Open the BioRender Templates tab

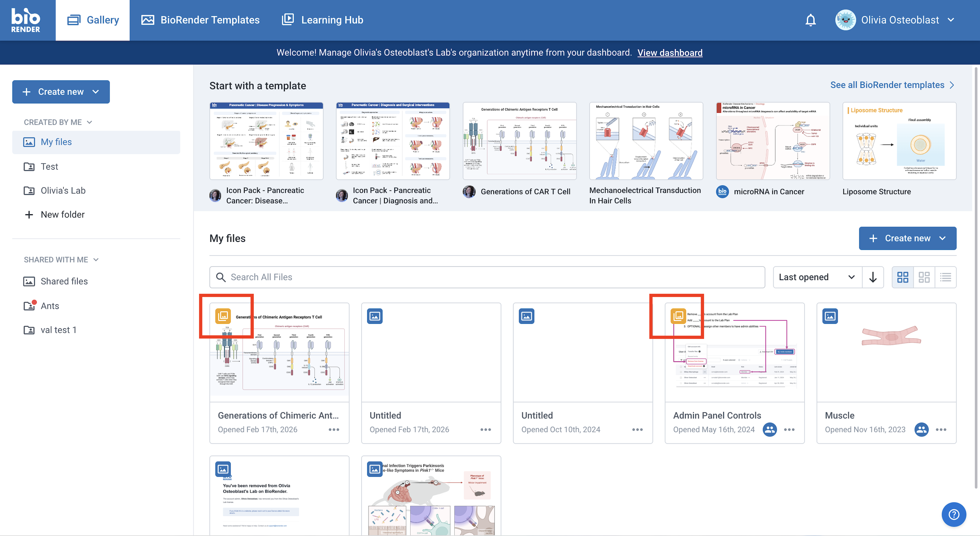pos(200,20)
